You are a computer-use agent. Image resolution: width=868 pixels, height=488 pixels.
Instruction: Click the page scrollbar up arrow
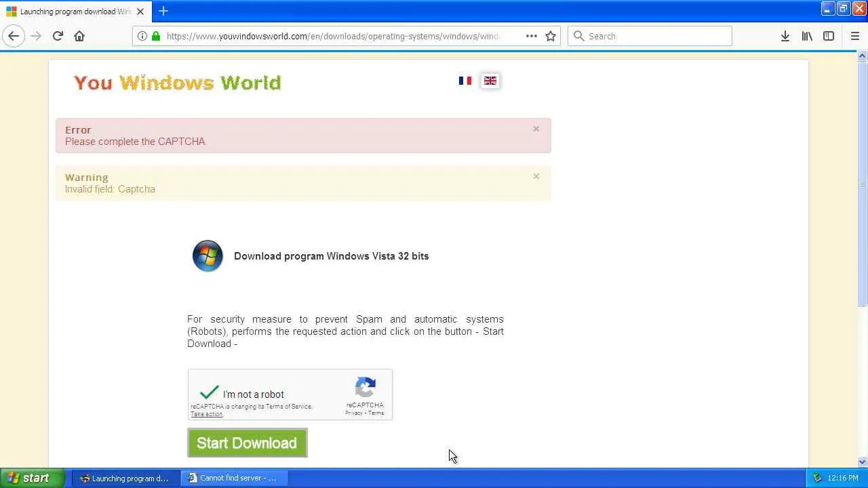pyautogui.click(x=863, y=57)
